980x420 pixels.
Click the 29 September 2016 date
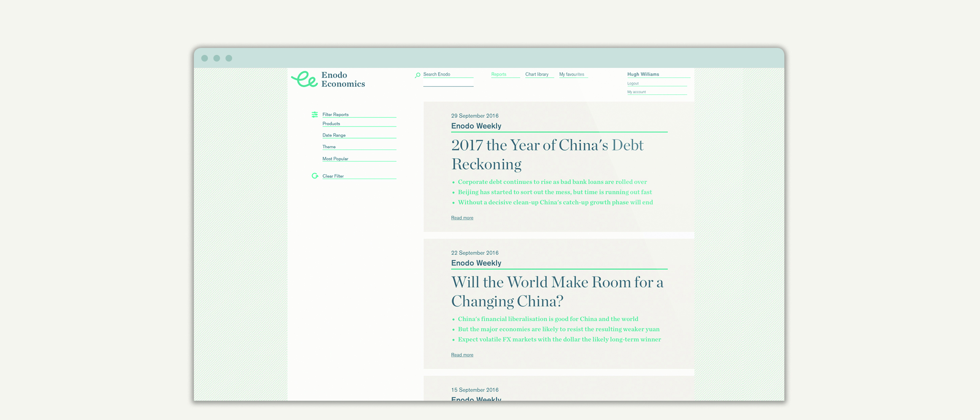[x=474, y=115]
